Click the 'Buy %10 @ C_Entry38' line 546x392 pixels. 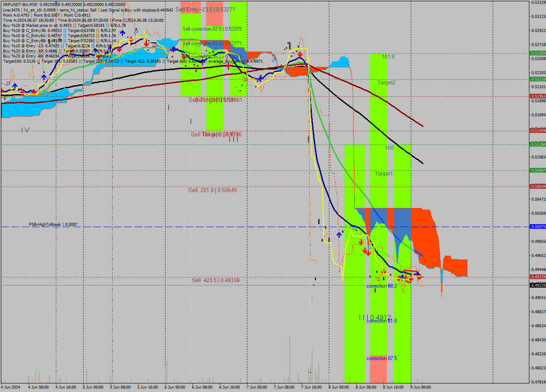pyautogui.click(x=59, y=30)
